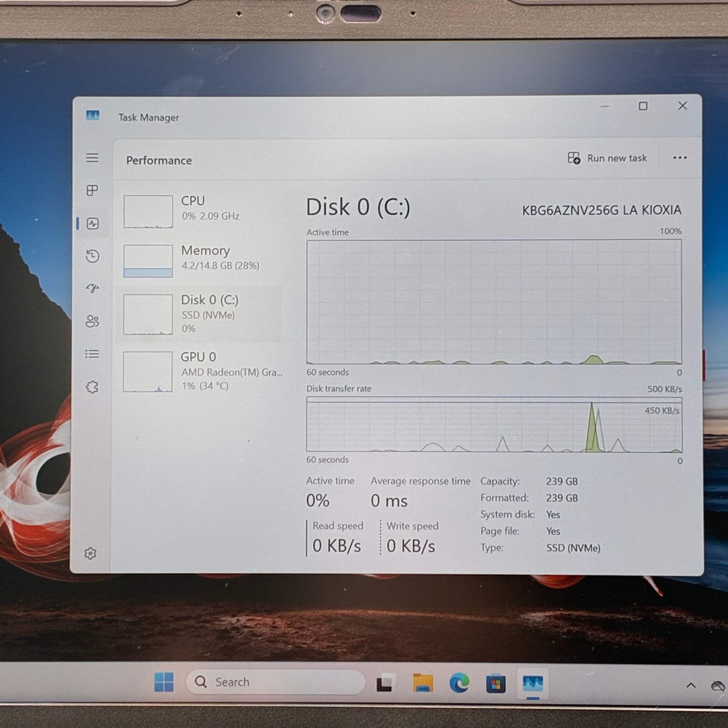Select the Memory performance item
This screenshot has width=728, height=728.
(199, 261)
